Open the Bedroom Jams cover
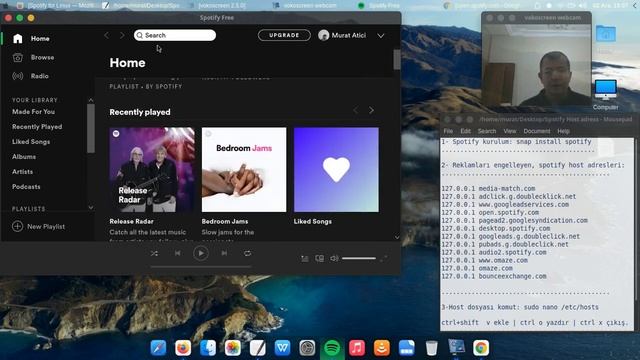Image resolution: width=640 pixels, height=360 pixels. [244, 169]
